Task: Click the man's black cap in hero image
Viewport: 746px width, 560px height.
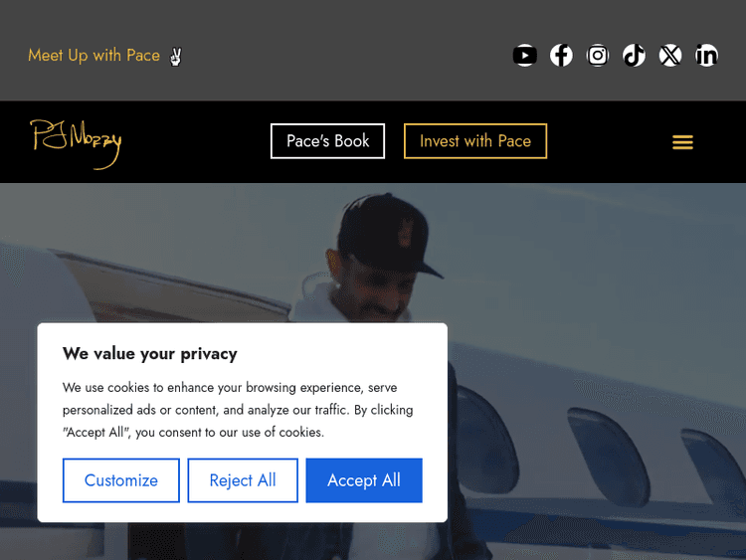Action: pos(388,236)
